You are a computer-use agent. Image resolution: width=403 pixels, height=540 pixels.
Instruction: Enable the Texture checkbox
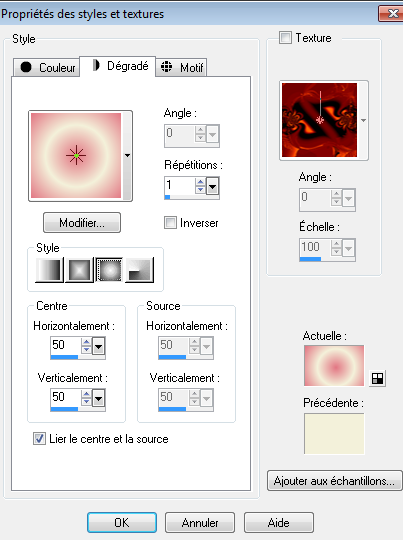(285, 38)
